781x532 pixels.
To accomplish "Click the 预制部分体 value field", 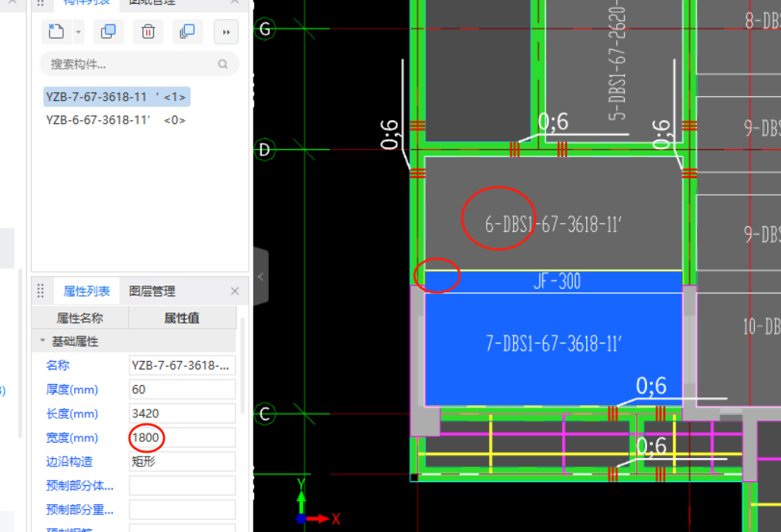I will tap(182, 485).
